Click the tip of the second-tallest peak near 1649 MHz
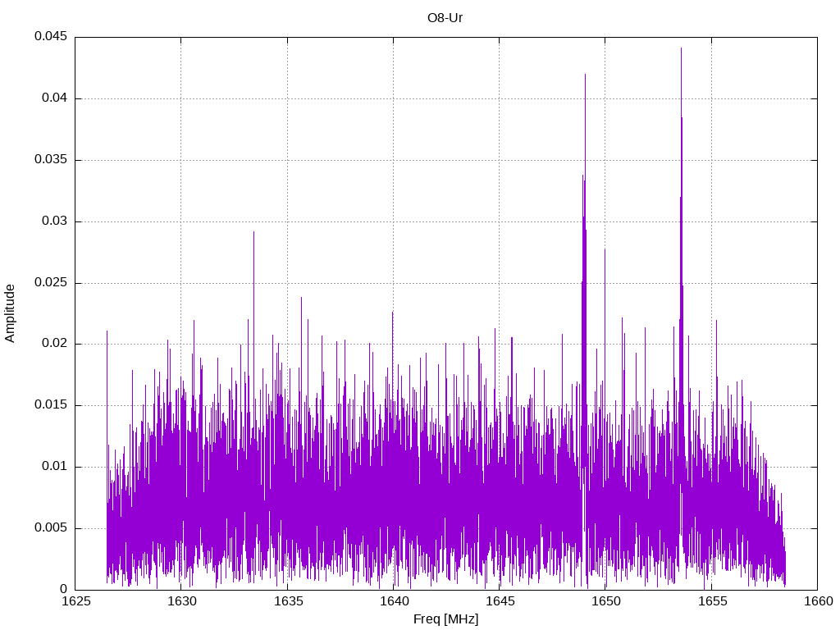The height and width of the screenshot is (630, 840). [x=585, y=75]
